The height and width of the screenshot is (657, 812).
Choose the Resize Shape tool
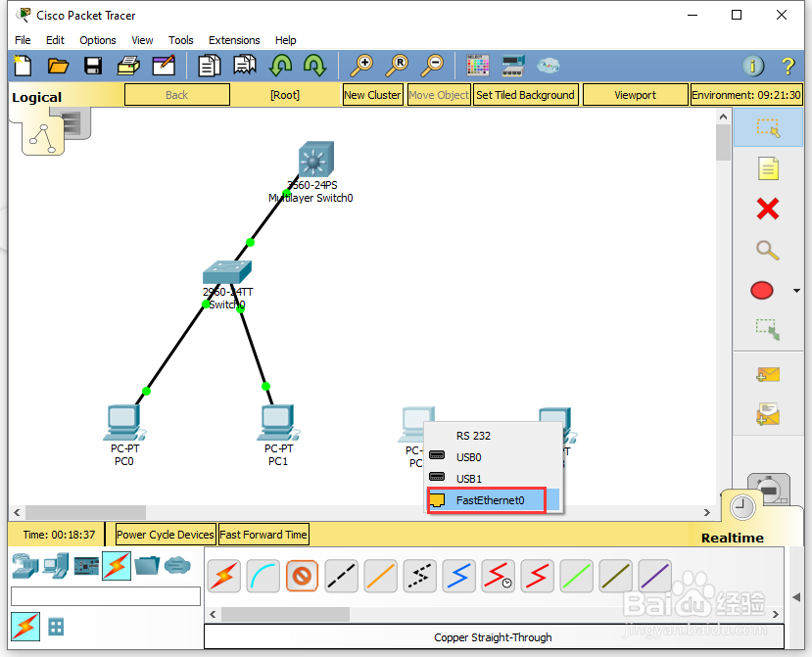(768, 330)
